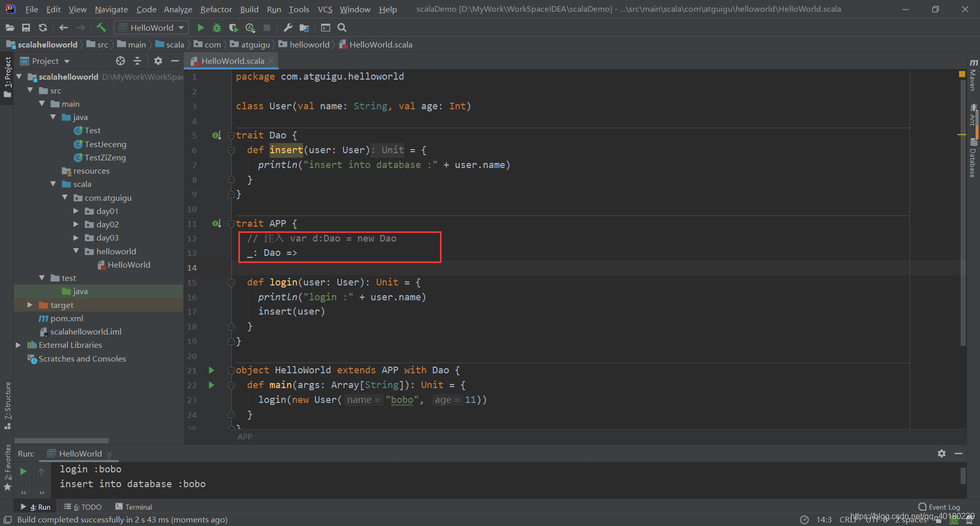Collapse the helloworld package node

click(76, 251)
